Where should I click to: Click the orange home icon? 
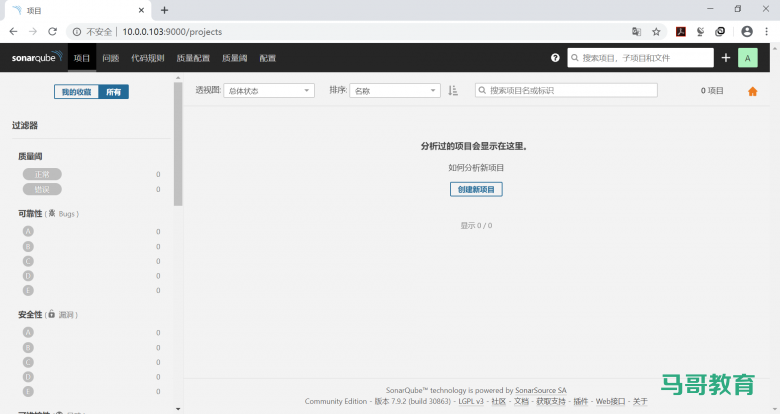click(753, 91)
